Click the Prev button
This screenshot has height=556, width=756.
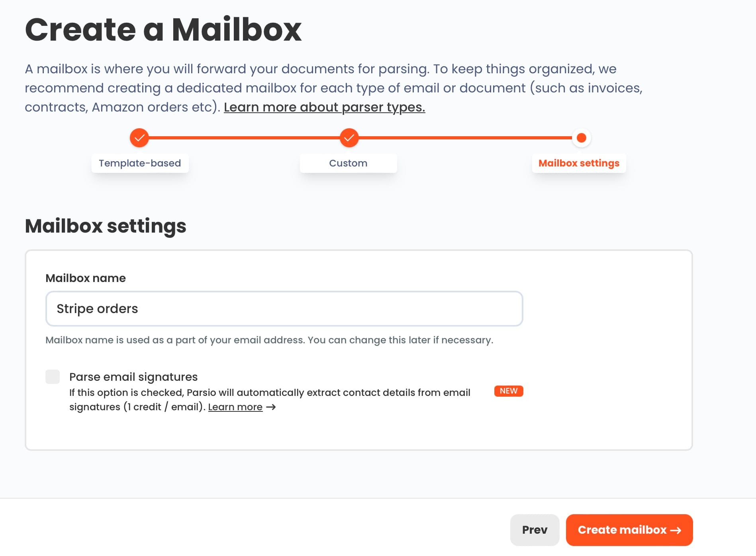point(535,530)
